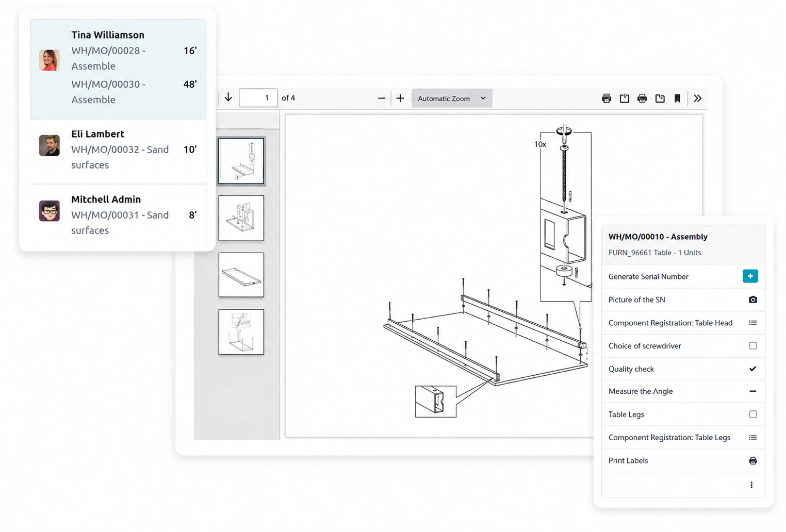Image resolution: width=786 pixels, height=532 pixels.
Task: Select the Quality check step label
Action: coord(631,369)
